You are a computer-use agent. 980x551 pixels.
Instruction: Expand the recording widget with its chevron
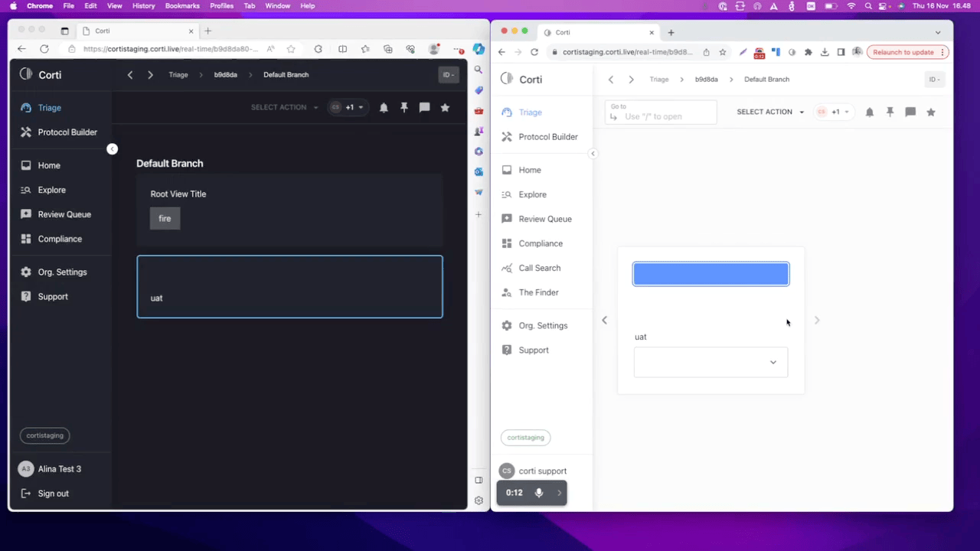(x=559, y=493)
